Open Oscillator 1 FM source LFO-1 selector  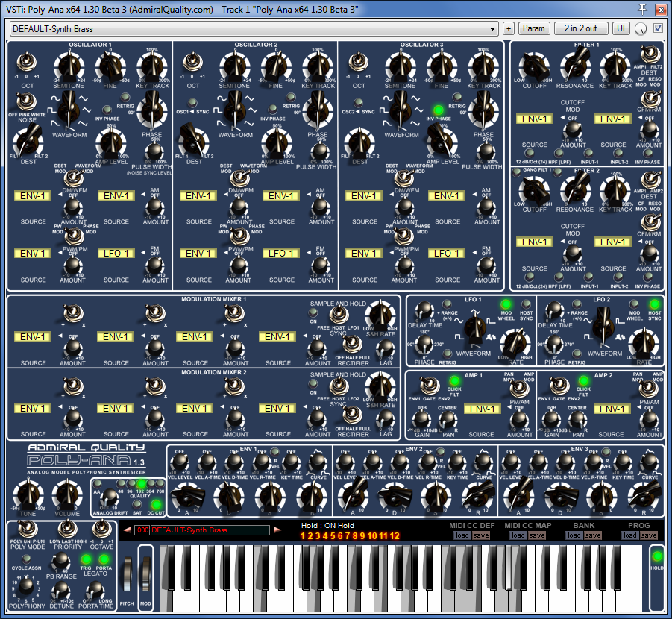(x=116, y=254)
